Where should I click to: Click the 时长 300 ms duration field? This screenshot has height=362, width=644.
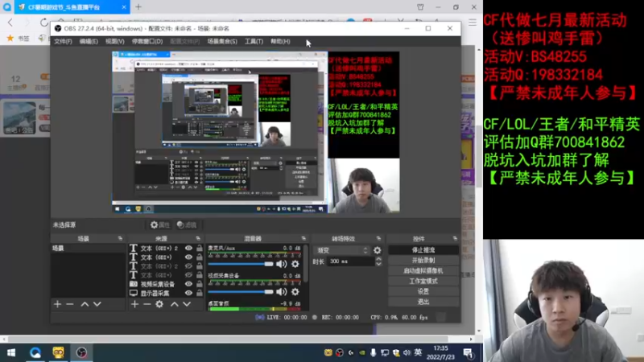pos(351,261)
